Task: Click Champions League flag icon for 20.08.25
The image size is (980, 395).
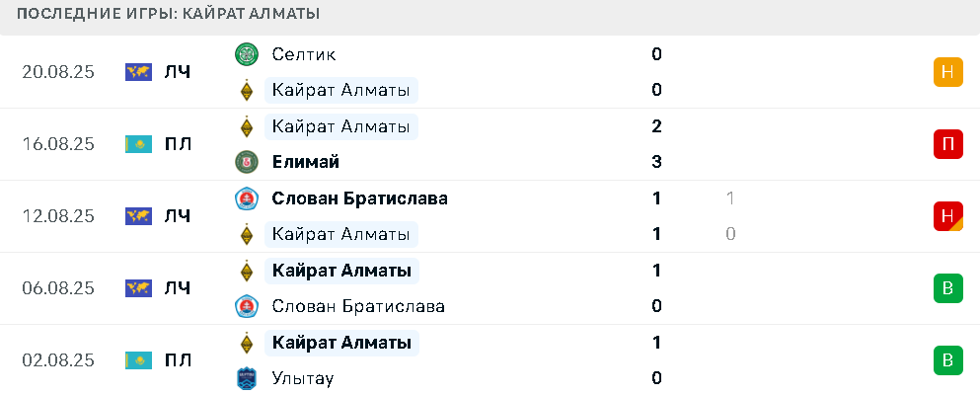Action: 139,72
